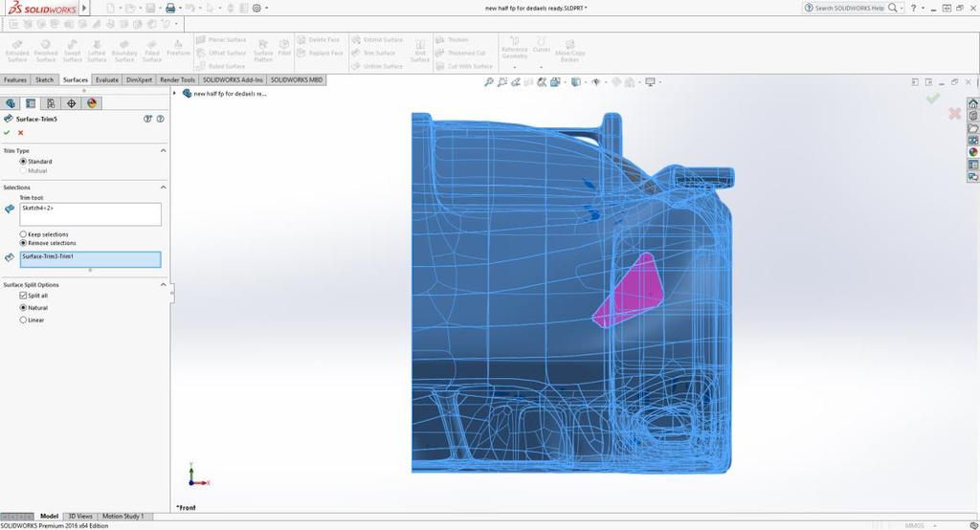Cancel with the graphics-area red X
Screen dimensions: 980x530
tap(954, 113)
